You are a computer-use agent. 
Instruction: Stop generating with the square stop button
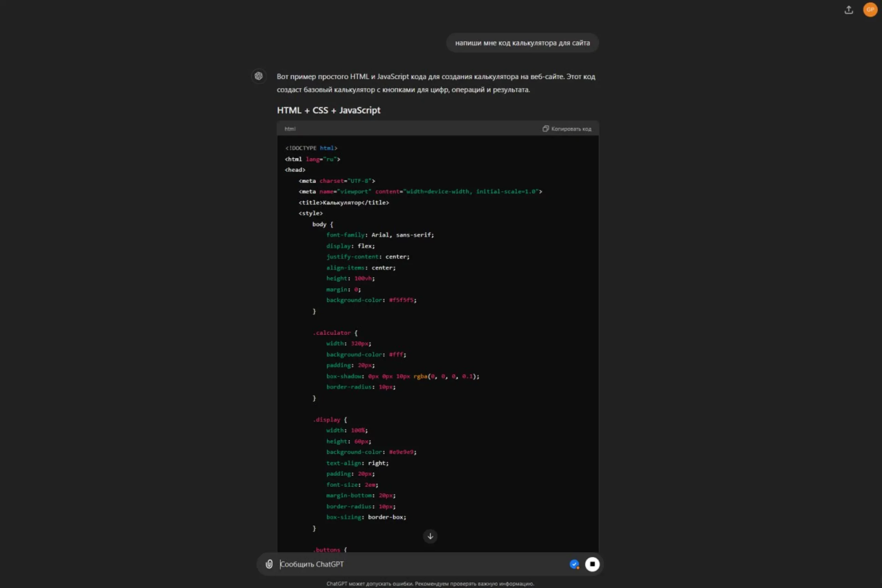592,564
